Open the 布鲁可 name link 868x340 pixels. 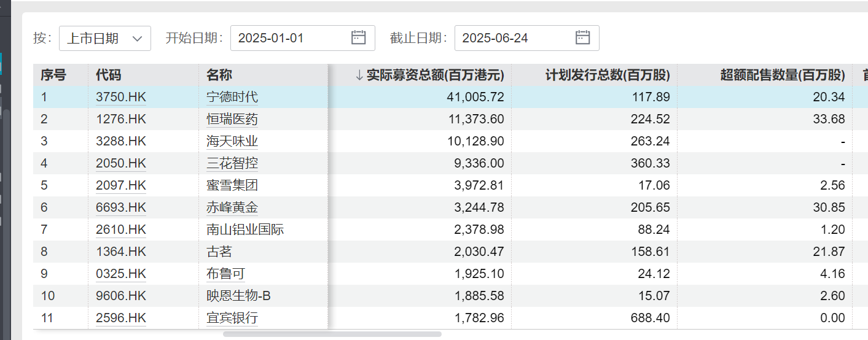click(x=226, y=274)
